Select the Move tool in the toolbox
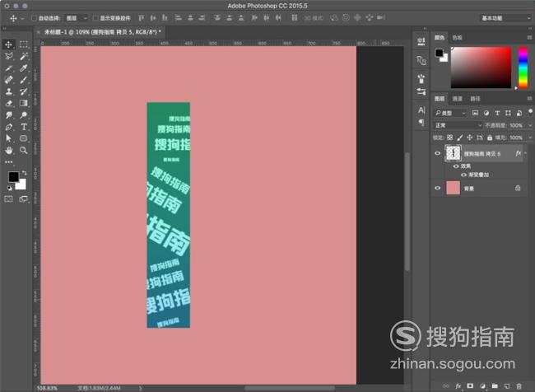The height and width of the screenshot is (392, 535). [x=8, y=44]
